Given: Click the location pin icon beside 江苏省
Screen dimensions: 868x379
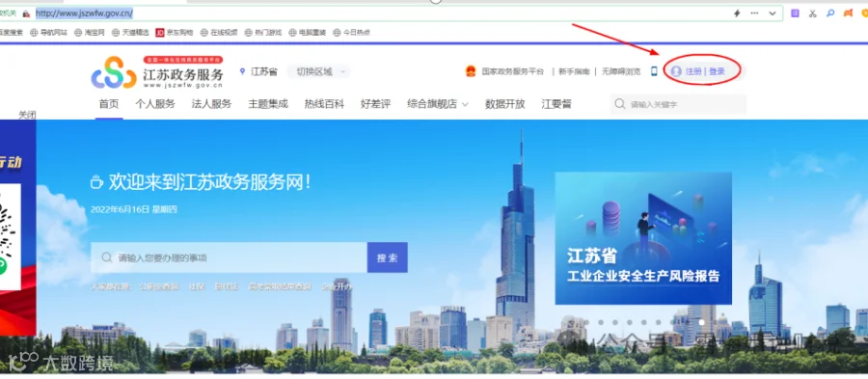Looking at the screenshot, I should click(242, 71).
